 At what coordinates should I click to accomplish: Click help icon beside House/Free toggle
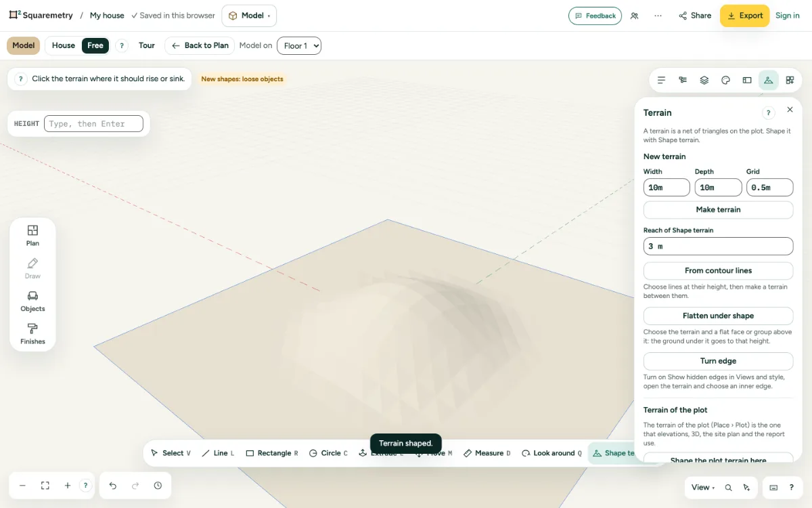coord(122,45)
